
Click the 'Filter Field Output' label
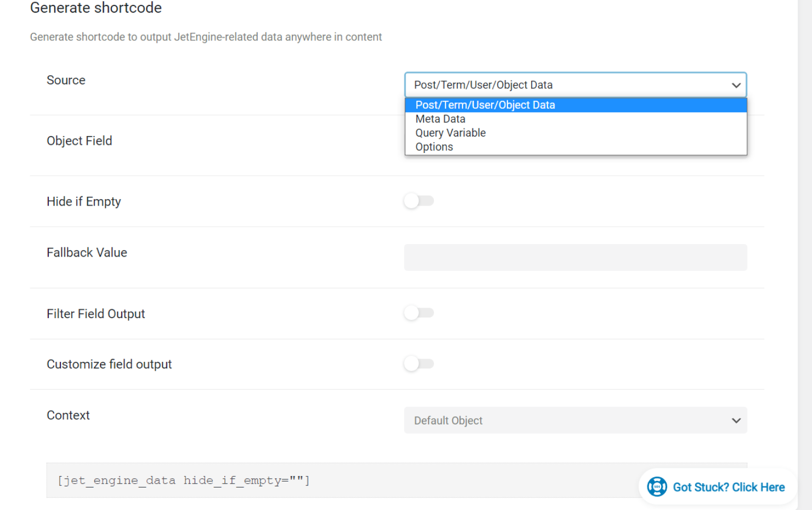pos(96,314)
